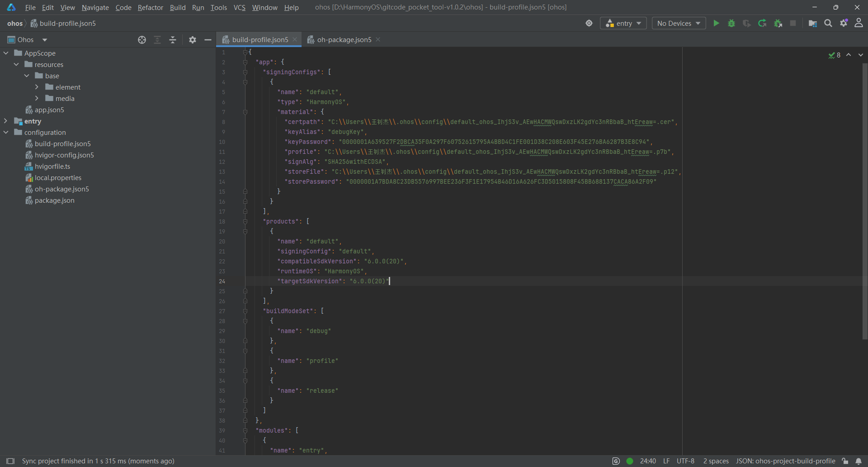This screenshot has height=467, width=868.
Task: Open the Ohos project view dropdown
Action: 27,40
